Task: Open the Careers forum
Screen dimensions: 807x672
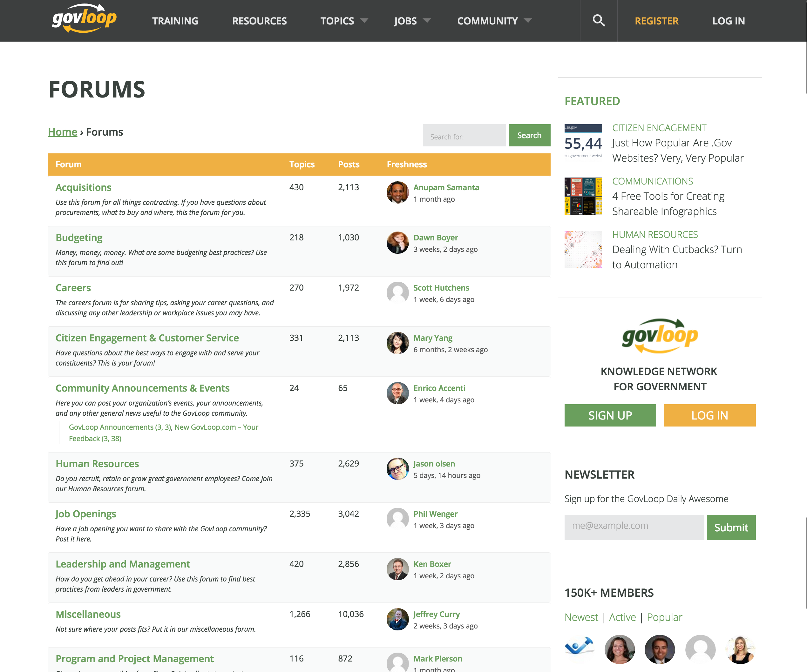Action: coord(73,288)
